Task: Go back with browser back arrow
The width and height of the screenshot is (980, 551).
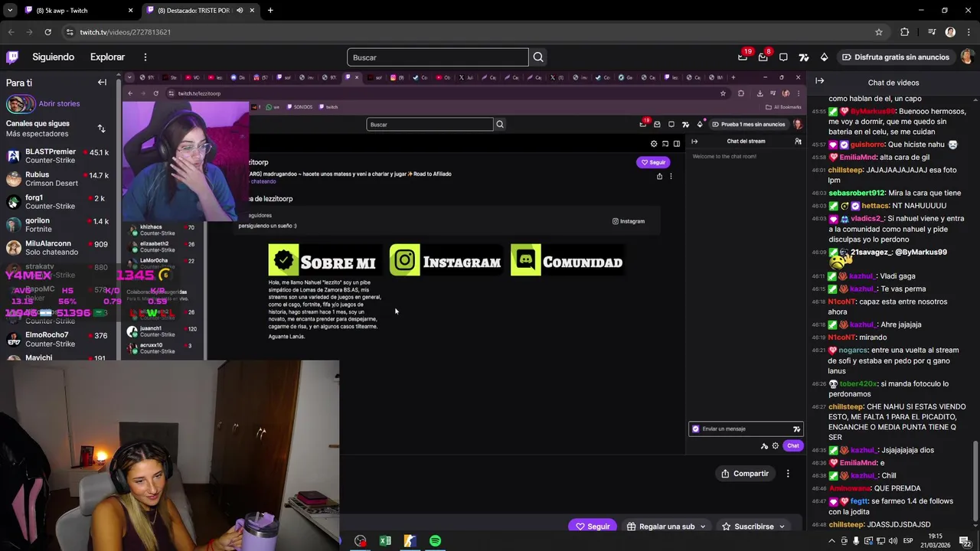Action: pyautogui.click(x=11, y=32)
